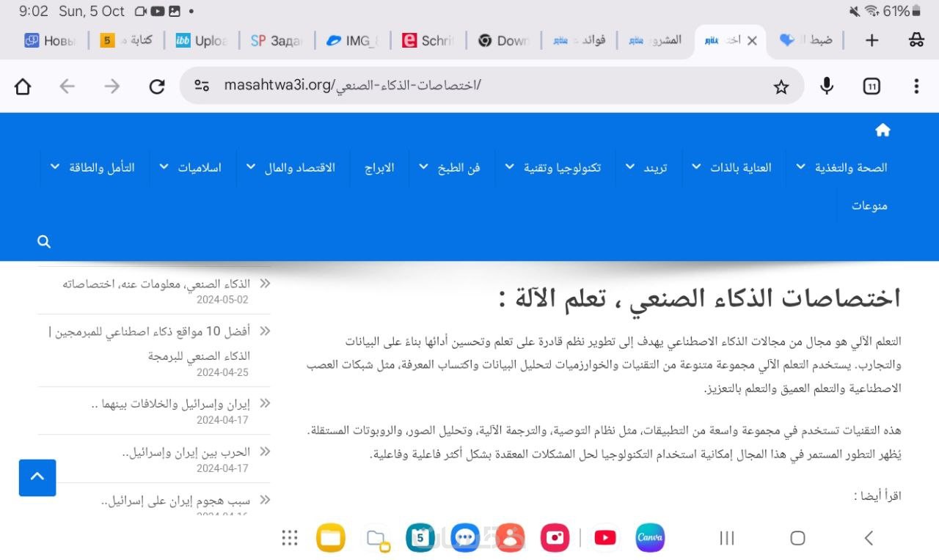The height and width of the screenshot is (560, 939).
Task: View site information icon beside URL
Action: click(202, 86)
